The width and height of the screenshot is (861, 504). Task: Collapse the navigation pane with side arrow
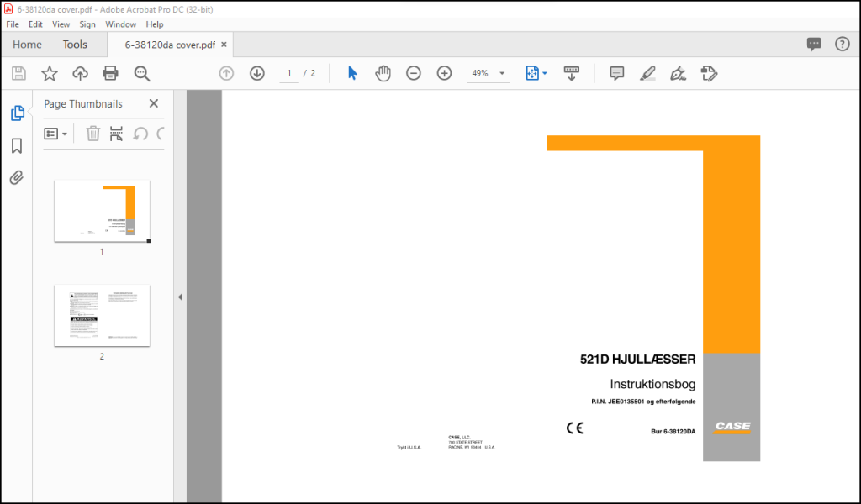click(180, 297)
